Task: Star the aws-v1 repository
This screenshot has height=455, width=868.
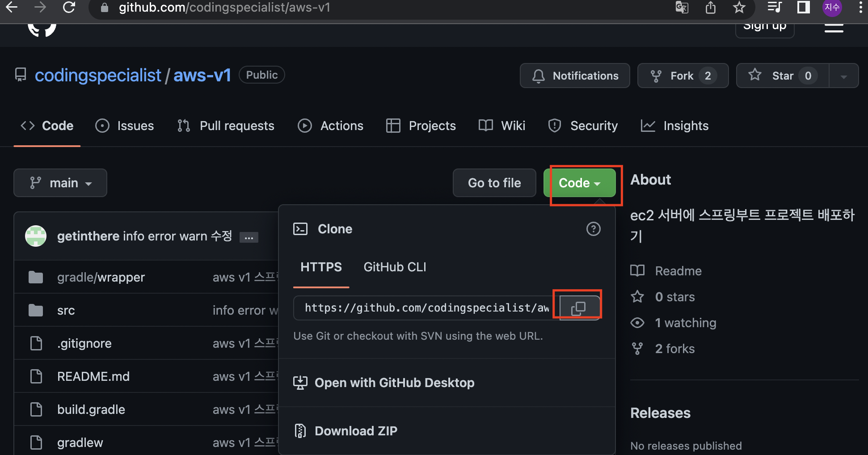Action: (x=783, y=76)
